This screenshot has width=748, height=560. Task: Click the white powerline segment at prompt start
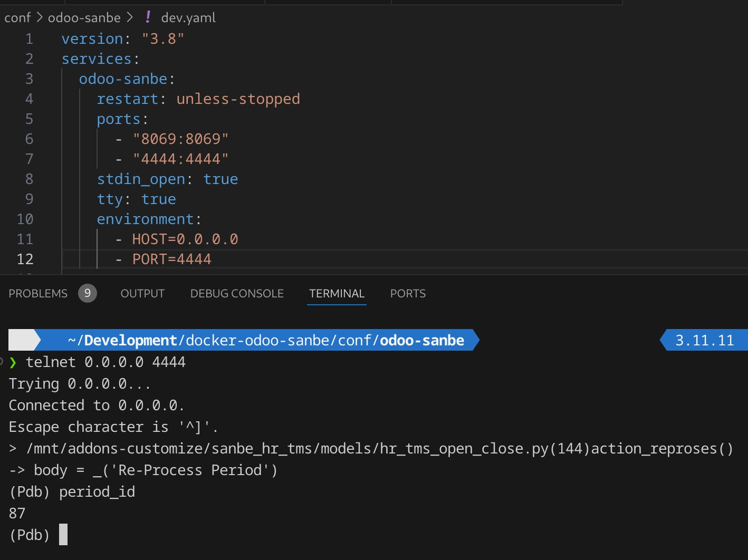pyautogui.click(x=24, y=340)
